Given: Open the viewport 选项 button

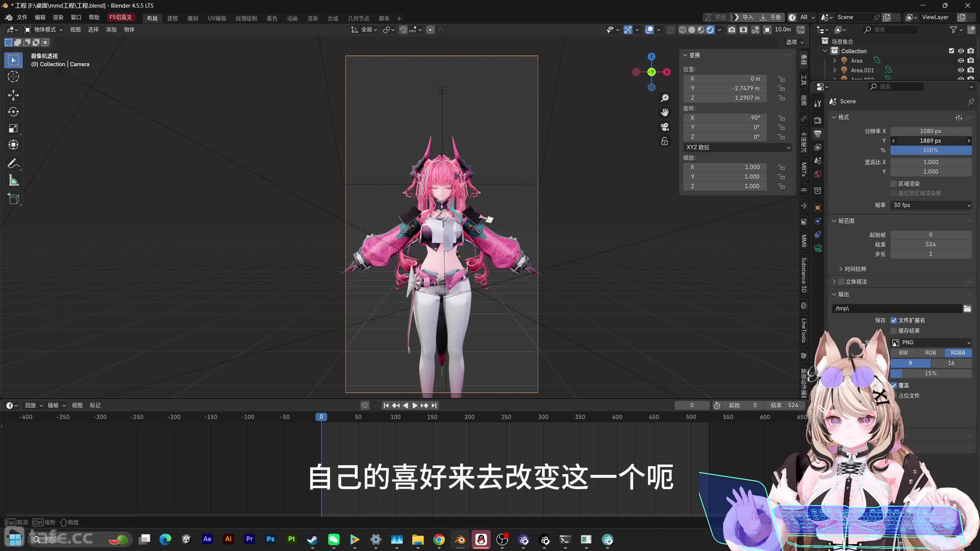Looking at the screenshot, I should point(795,42).
